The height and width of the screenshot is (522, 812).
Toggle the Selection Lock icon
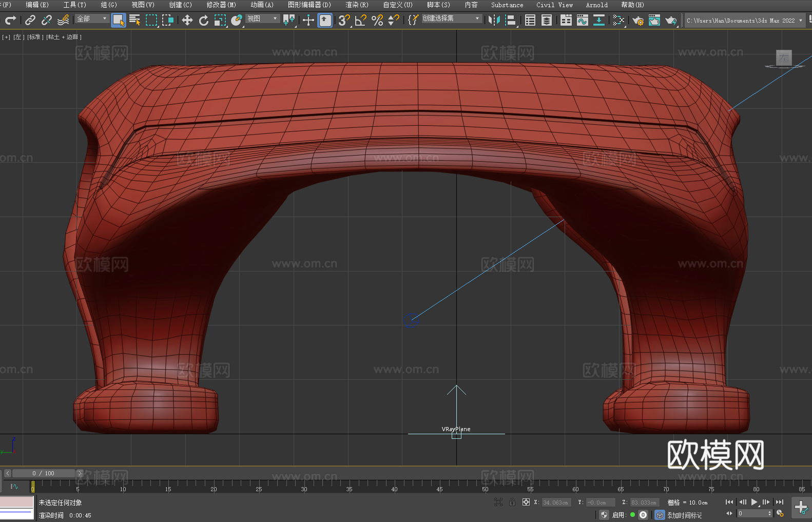click(x=512, y=502)
